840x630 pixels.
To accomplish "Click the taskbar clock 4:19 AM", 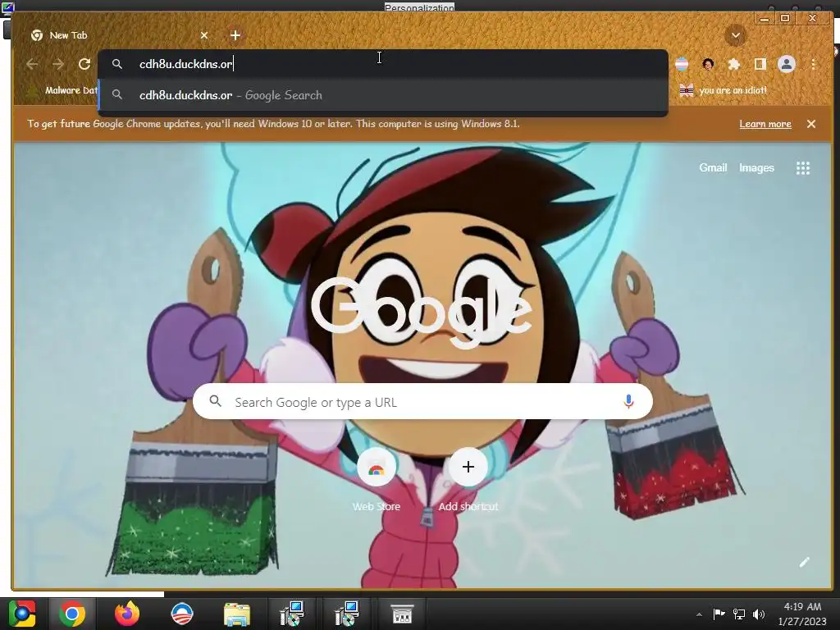I will 802,614.
